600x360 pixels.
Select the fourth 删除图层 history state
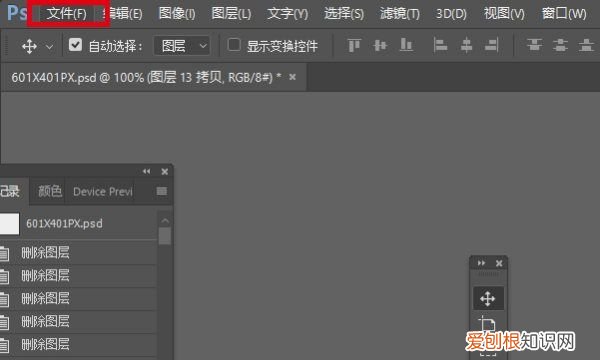[78, 322]
